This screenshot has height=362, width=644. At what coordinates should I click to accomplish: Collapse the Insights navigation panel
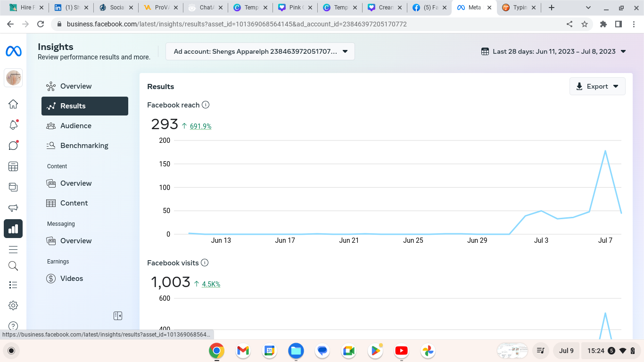pos(118,316)
